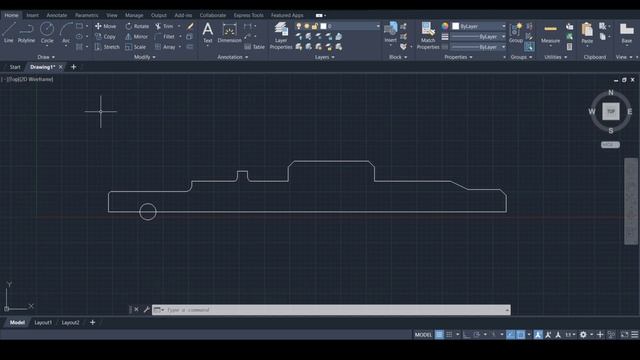Viewport: 640px width, 360px height.
Task: Add a new layout tab
Action: [x=93, y=322]
